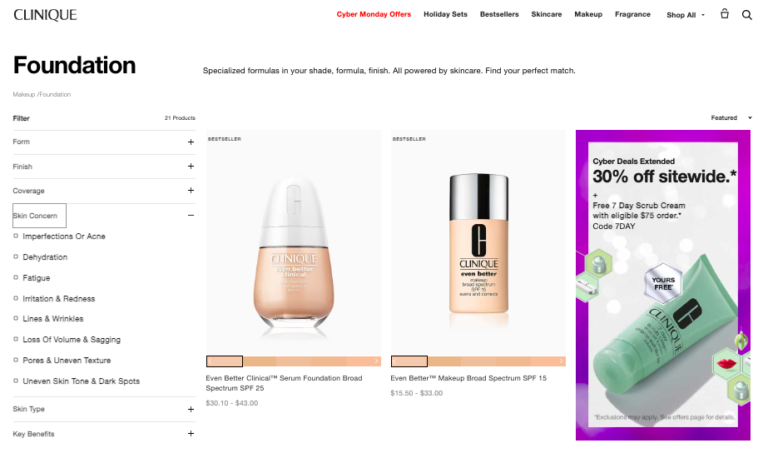Open the Shop All dropdown menu

point(685,15)
